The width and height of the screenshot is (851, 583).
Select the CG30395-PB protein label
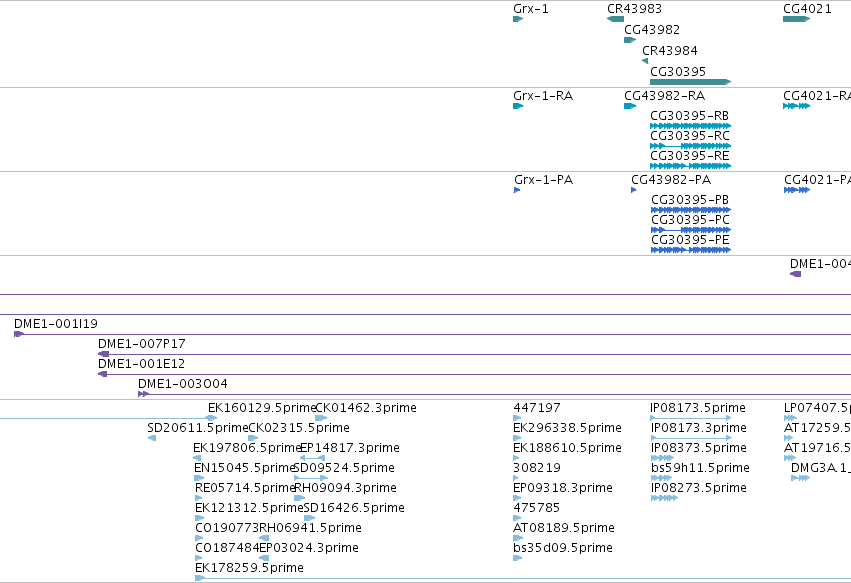[690, 200]
